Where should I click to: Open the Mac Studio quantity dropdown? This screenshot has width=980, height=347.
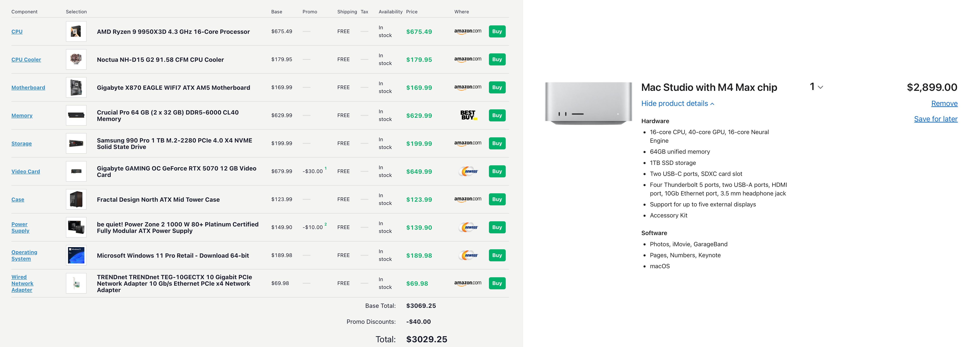[x=816, y=87]
